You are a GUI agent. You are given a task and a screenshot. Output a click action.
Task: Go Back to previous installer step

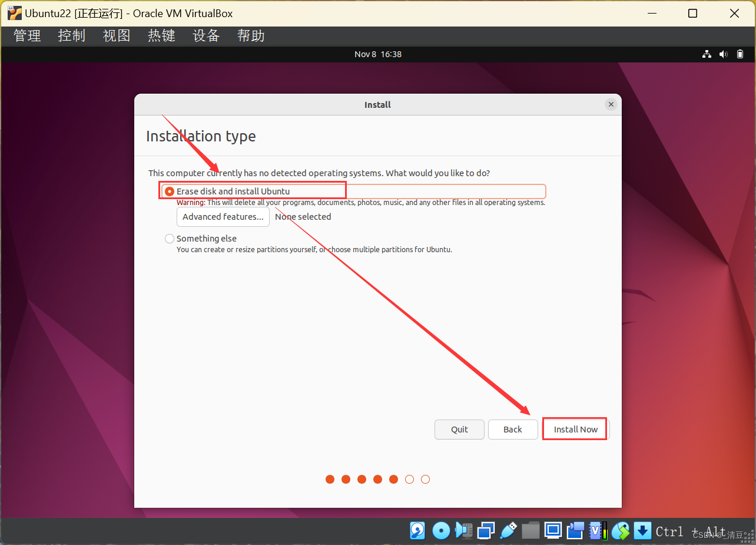coord(513,430)
